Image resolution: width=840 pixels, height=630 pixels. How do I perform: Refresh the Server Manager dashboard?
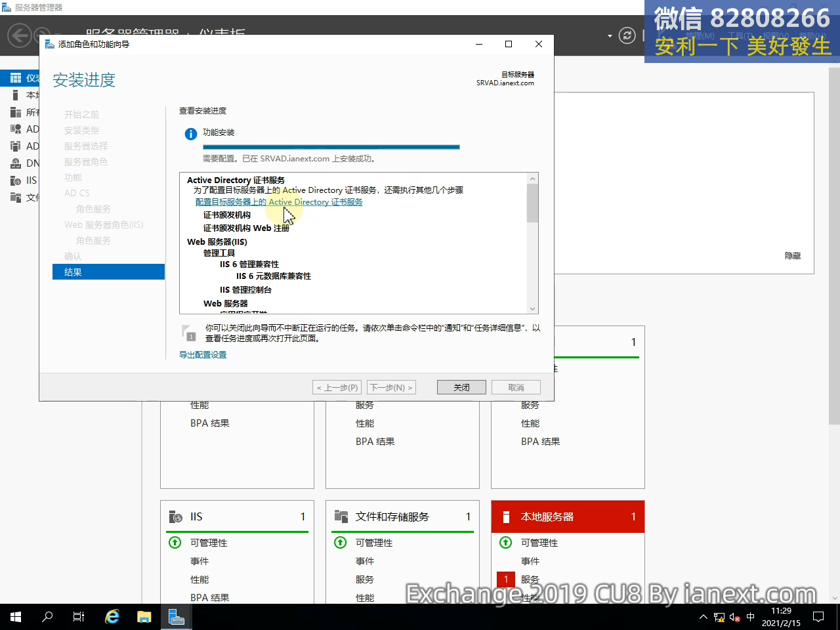point(627,35)
